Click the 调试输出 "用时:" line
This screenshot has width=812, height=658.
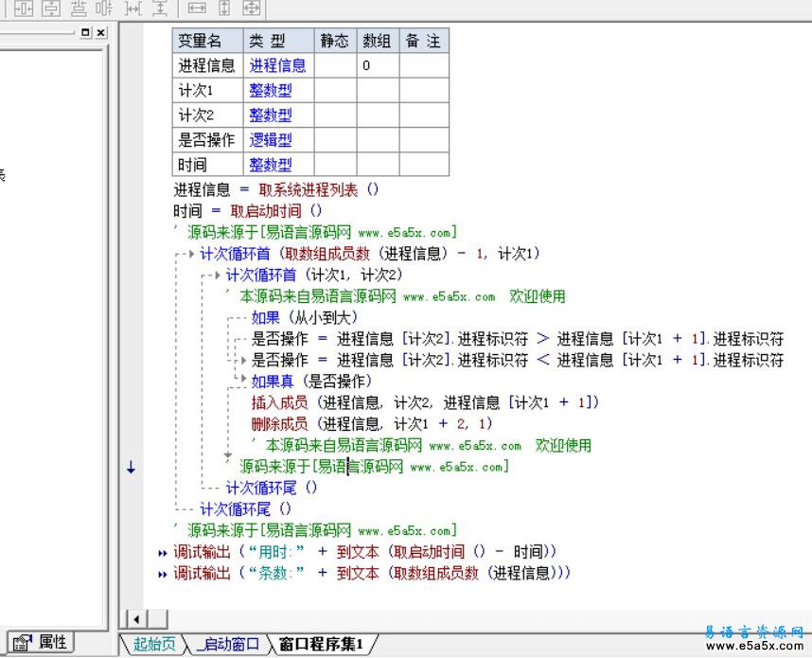(x=364, y=552)
